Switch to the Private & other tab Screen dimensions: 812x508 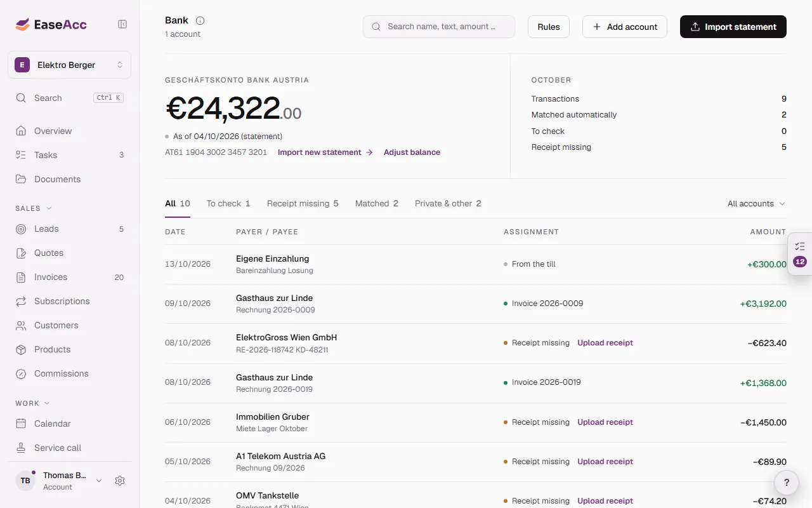(448, 204)
